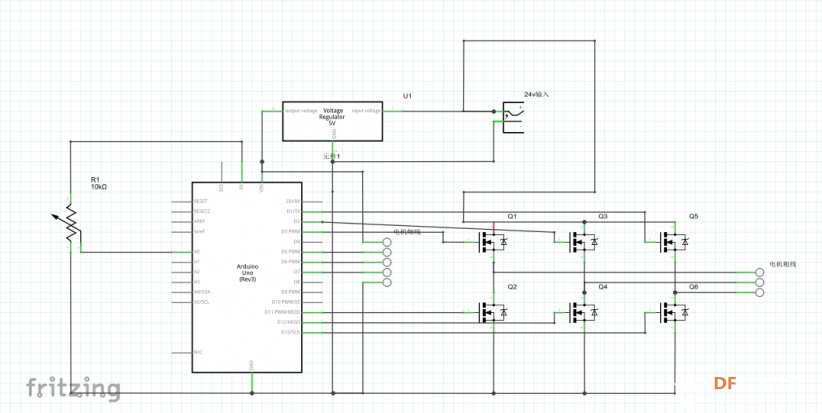
Task: Click the D6 PWM pin label
Action: coord(291,262)
